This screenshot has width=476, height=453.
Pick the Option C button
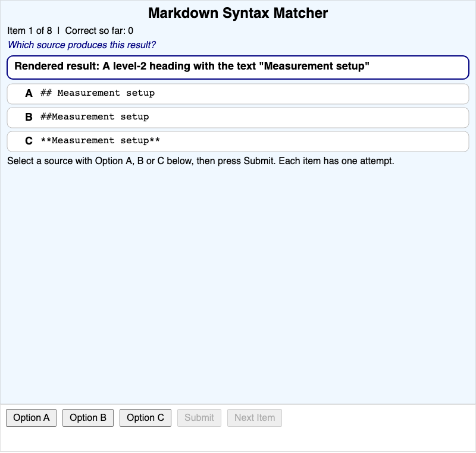point(145,418)
